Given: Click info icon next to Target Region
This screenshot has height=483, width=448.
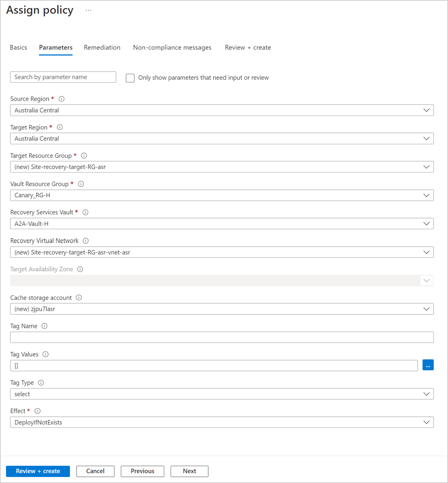Looking at the screenshot, I should (x=60, y=127).
